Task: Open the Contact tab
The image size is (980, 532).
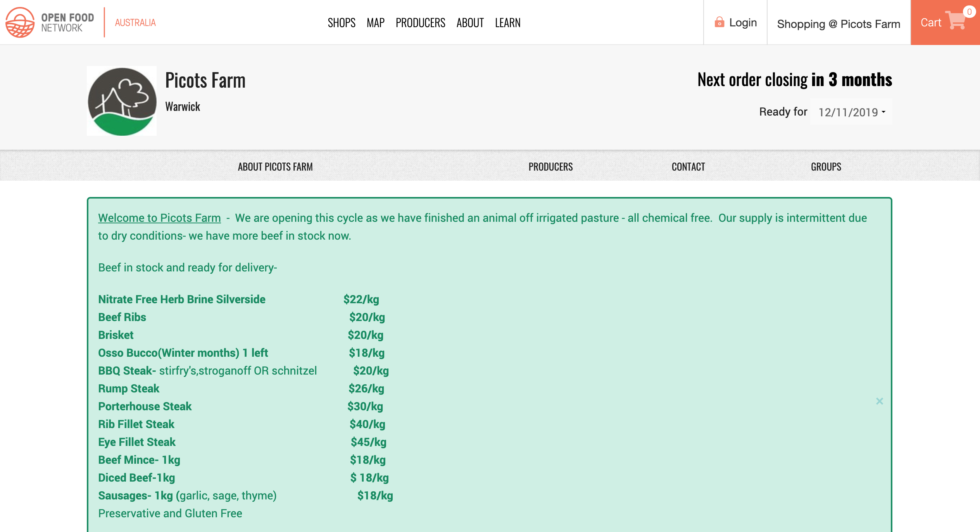Action: [x=688, y=167]
